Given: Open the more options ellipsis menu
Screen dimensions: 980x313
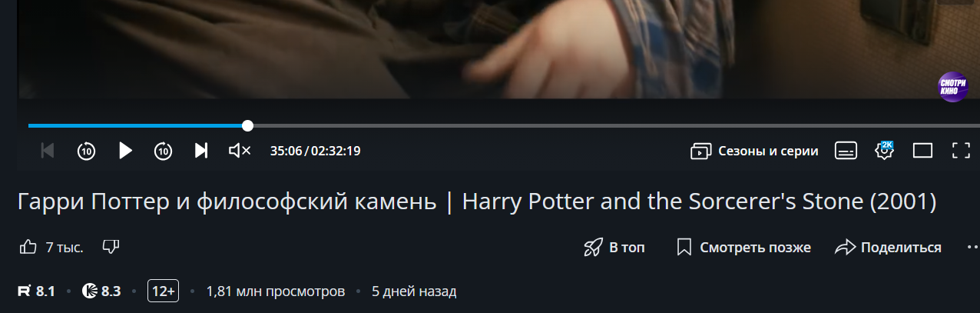Looking at the screenshot, I should [972, 247].
